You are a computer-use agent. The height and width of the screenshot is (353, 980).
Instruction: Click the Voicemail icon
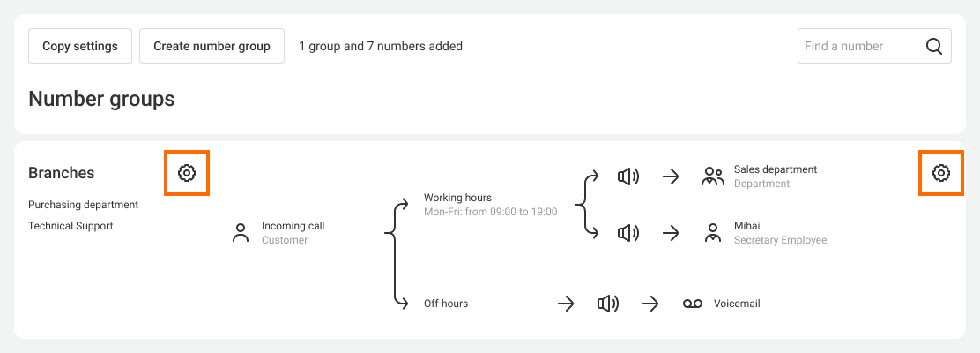pos(692,304)
